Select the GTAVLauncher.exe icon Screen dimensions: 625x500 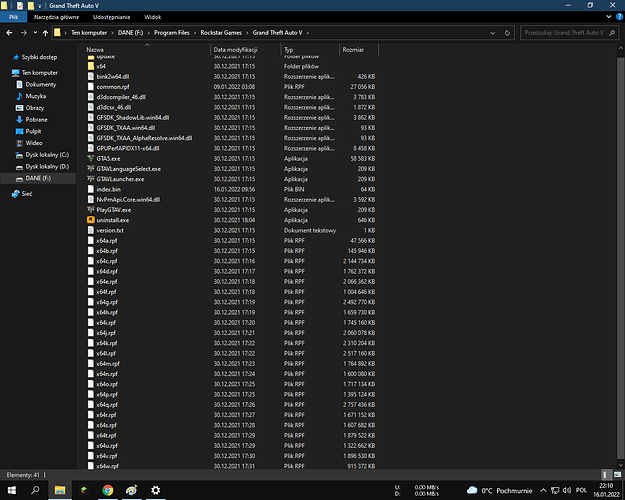point(91,179)
